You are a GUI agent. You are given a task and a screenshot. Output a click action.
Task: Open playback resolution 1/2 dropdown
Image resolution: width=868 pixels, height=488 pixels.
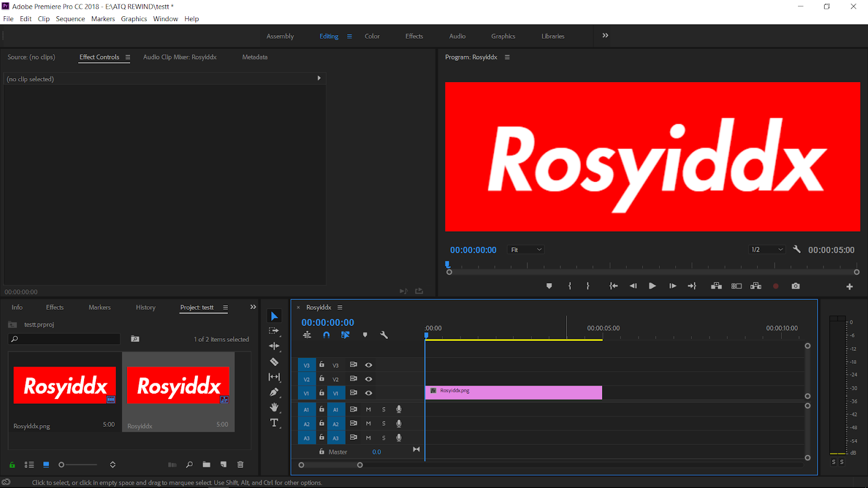[x=767, y=250]
